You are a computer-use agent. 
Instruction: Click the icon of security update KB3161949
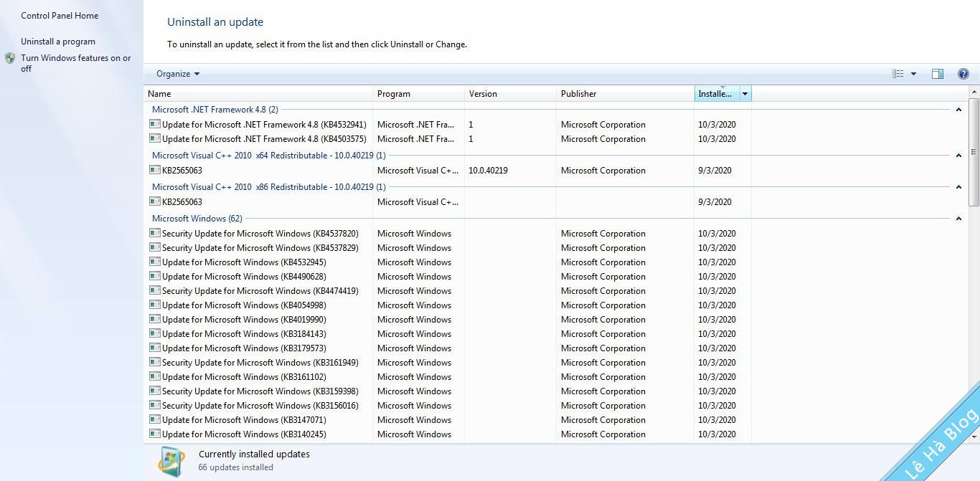tap(154, 362)
